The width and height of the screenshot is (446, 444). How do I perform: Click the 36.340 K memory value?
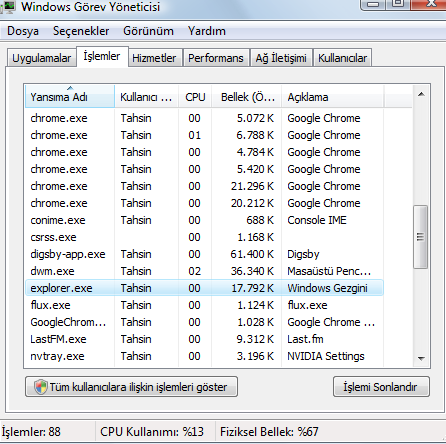coord(252,271)
